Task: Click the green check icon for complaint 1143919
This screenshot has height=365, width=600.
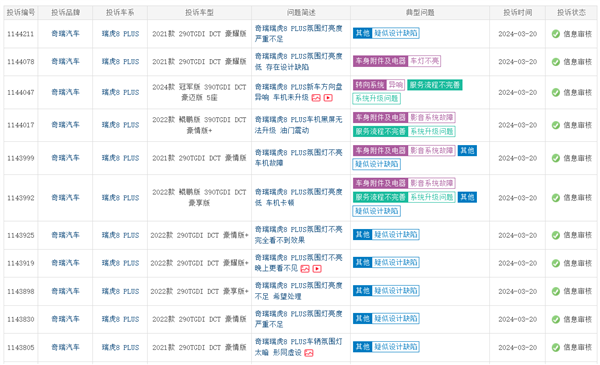Action: point(556,263)
